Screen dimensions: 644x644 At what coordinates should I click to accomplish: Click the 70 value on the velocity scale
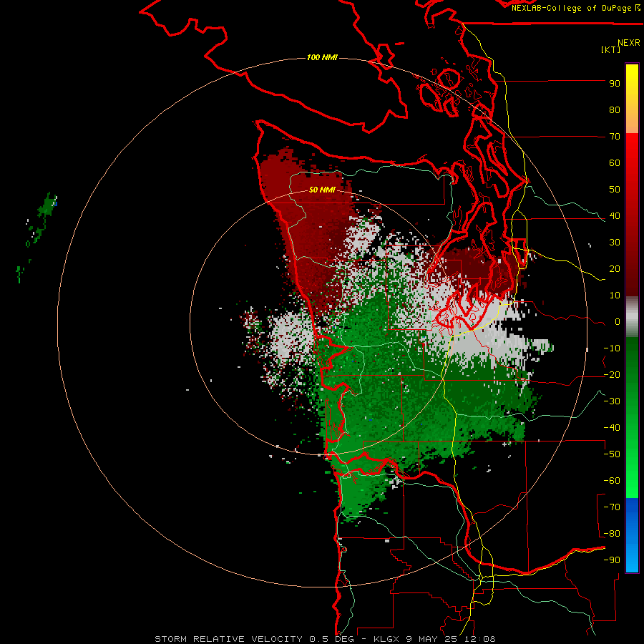615,137
